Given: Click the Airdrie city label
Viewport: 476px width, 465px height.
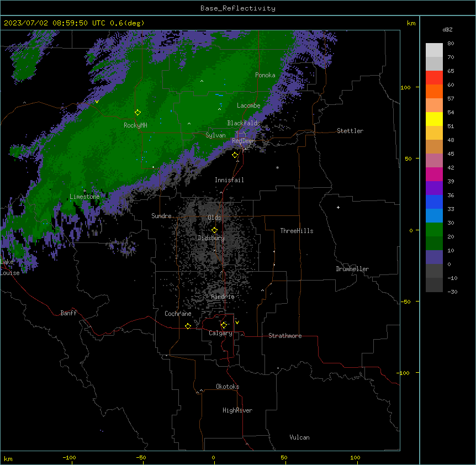Looking at the screenshot, I should [223, 297].
